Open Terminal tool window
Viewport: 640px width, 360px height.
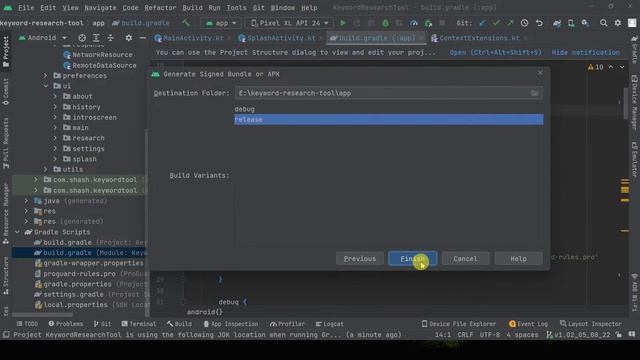[x=139, y=324]
